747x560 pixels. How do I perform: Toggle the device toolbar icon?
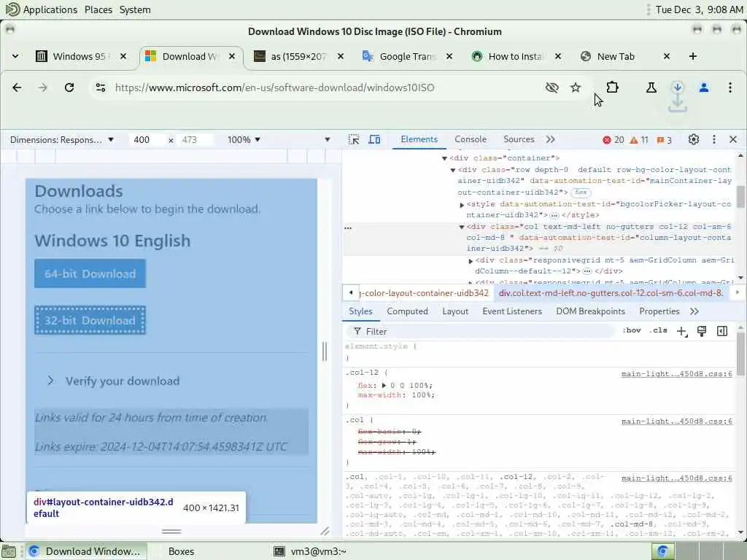pyautogui.click(x=374, y=139)
